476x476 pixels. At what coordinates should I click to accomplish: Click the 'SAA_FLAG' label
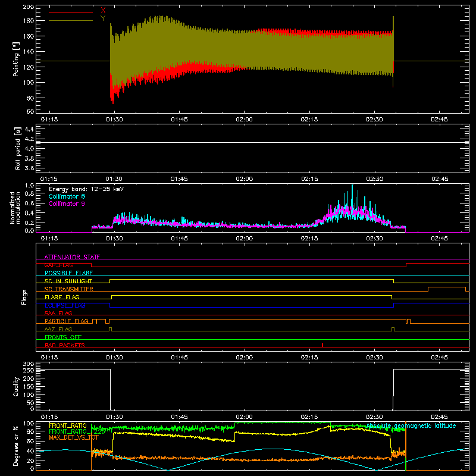pos(58,313)
